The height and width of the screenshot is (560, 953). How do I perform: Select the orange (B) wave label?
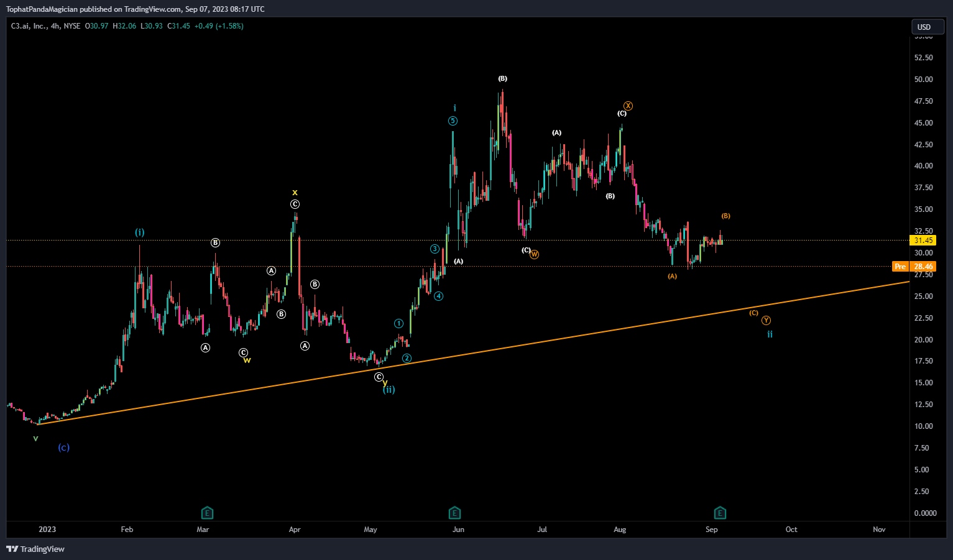[726, 216]
